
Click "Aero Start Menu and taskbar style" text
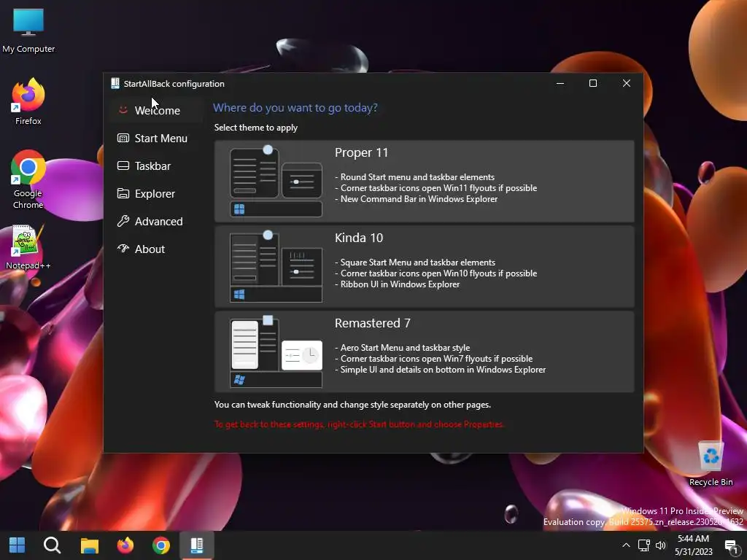(405, 348)
